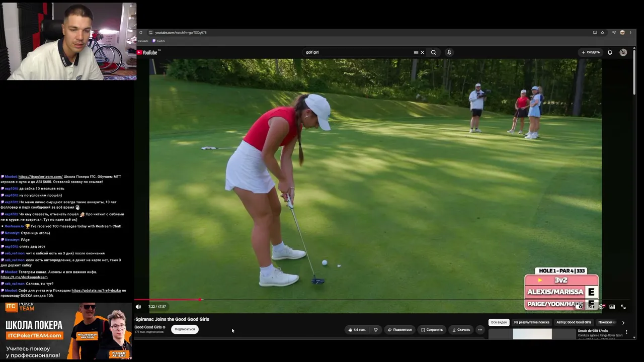The height and width of the screenshot is (362, 644).
Task: Start voice search with the microphone
Action: coord(449,52)
